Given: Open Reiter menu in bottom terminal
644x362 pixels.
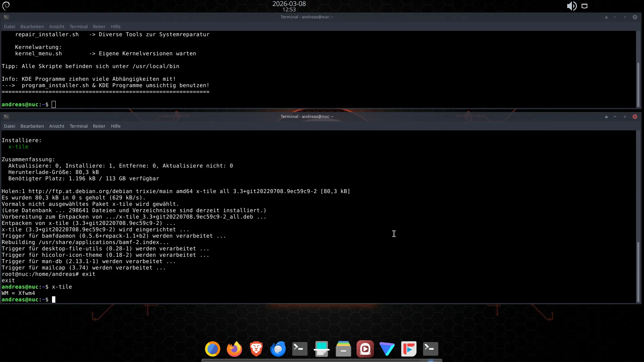Looking at the screenshot, I should [99, 126].
